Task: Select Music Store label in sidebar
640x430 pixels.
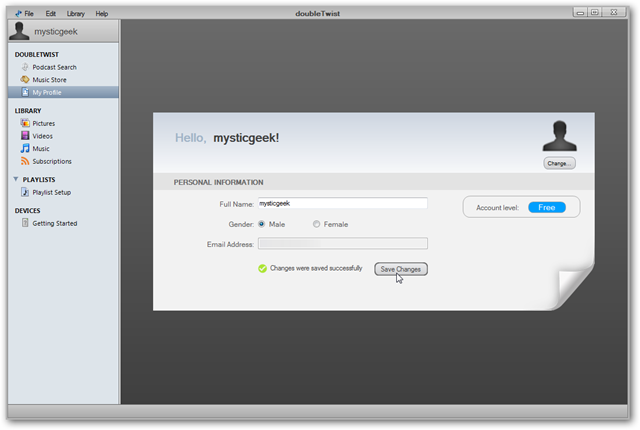Action: click(x=49, y=80)
